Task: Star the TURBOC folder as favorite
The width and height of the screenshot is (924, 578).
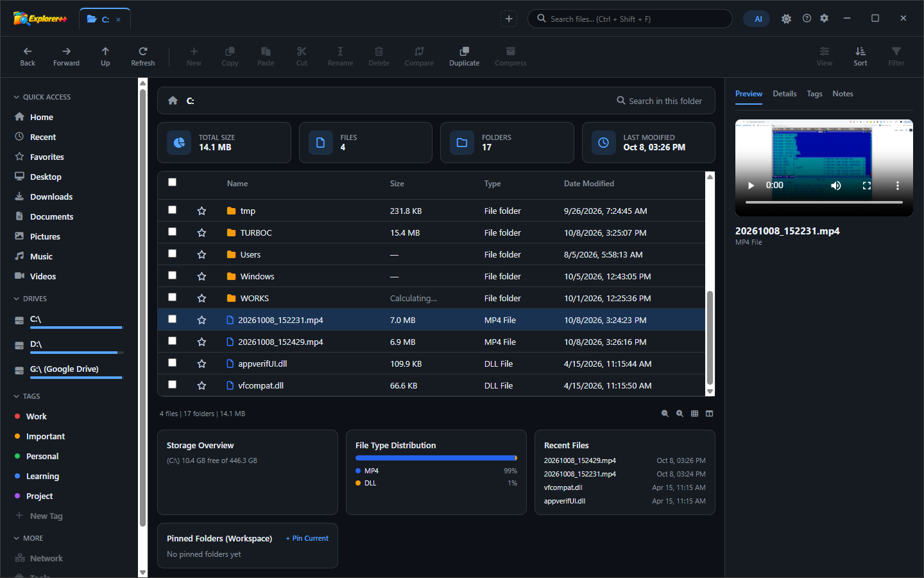Action: (201, 232)
